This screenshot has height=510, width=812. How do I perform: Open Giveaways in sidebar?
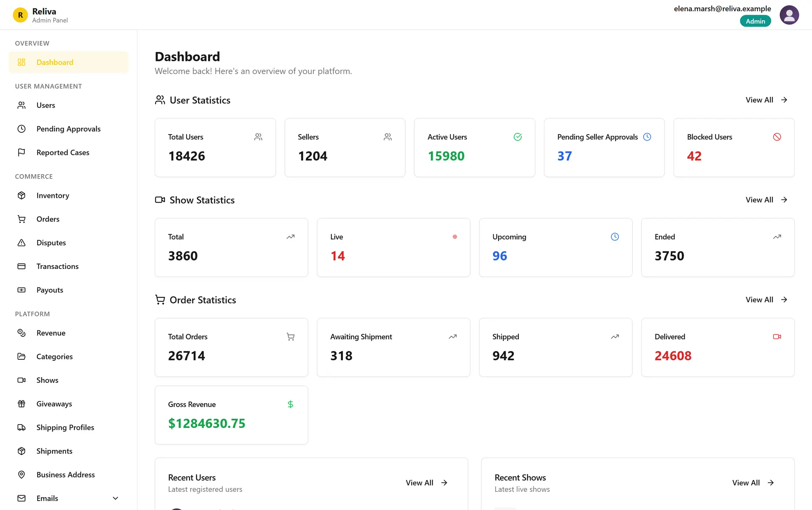pos(69,404)
